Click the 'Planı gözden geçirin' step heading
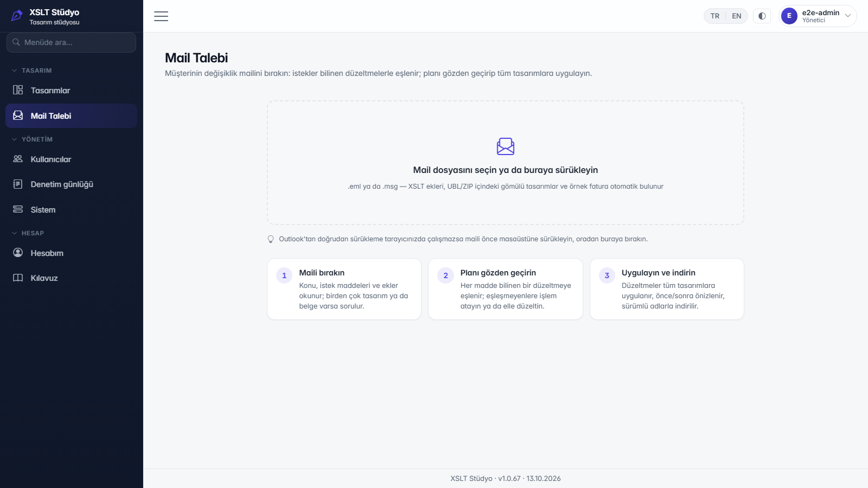This screenshot has width=868, height=488. click(498, 273)
